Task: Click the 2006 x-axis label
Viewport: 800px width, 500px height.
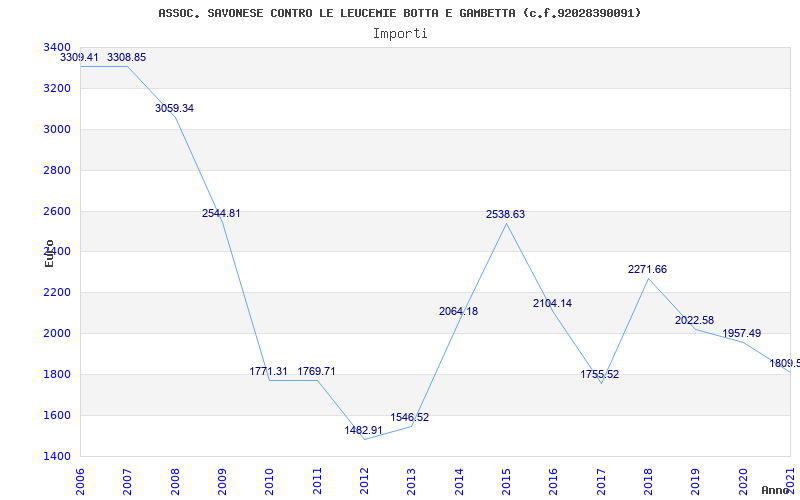Action: click(x=81, y=482)
